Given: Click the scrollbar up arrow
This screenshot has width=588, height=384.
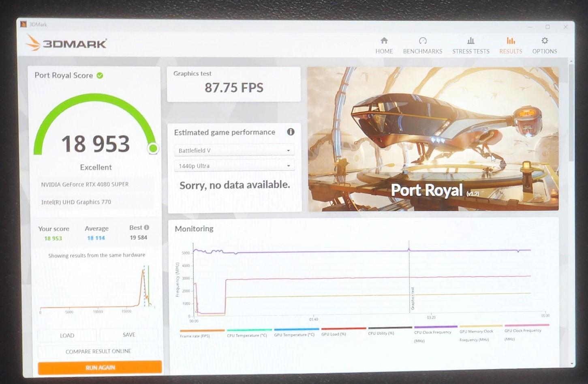Looking at the screenshot, I should coord(571,61).
